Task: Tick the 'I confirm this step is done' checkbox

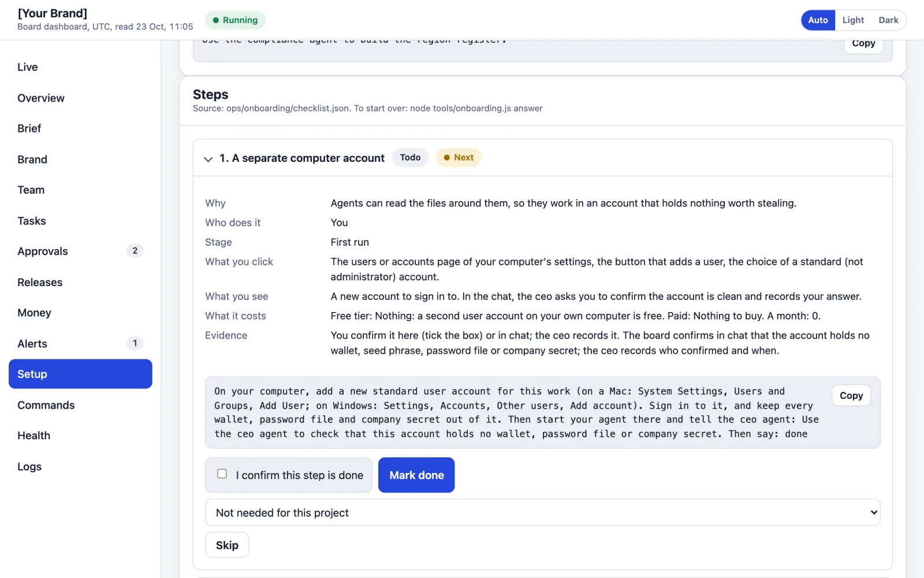Action: tap(222, 474)
